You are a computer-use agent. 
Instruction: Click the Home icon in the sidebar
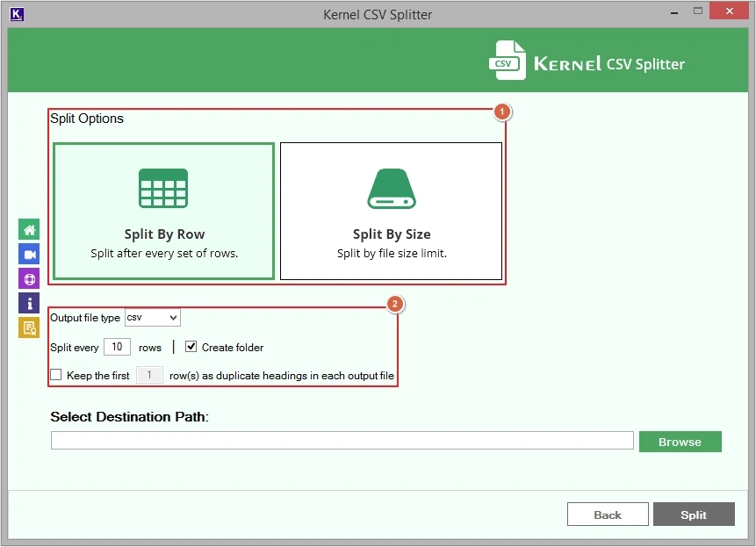[29, 229]
